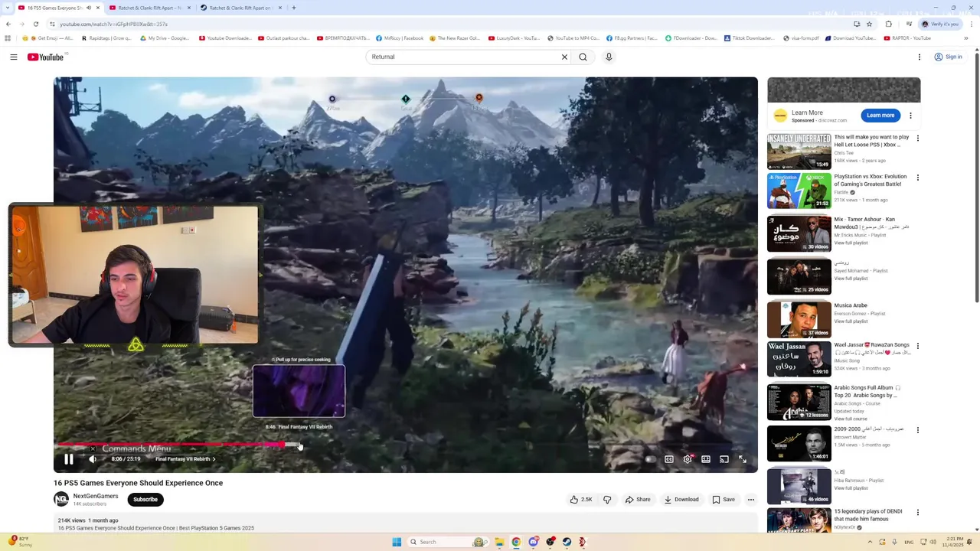Bookmark this page with star icon
Screen dimensions: 980x551
tap(869, 24)
